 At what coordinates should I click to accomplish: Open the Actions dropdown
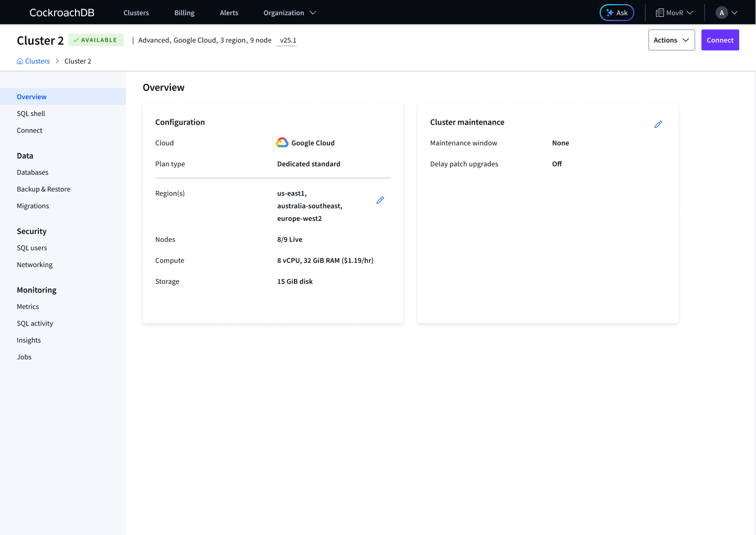tap(672, 40)
